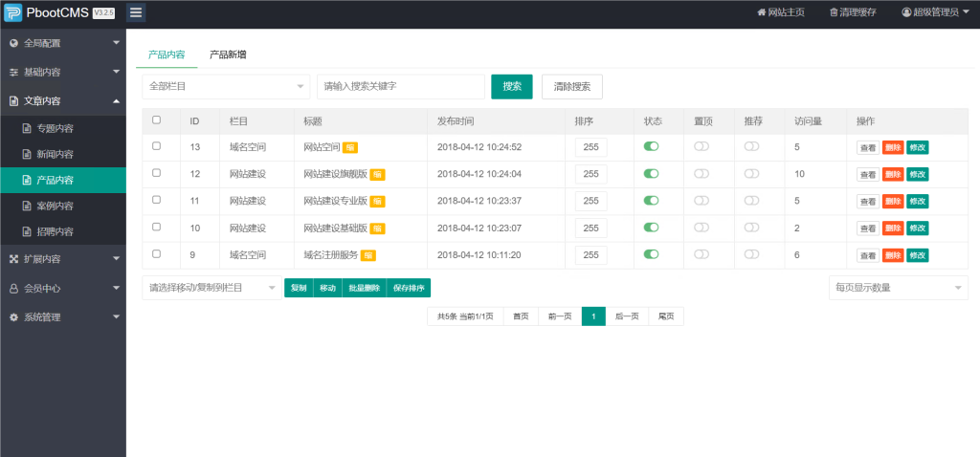Viewport: 980px width, 457px height.
Task: Check the select-all checkbox in table header
Action: (x=157, y=120)
